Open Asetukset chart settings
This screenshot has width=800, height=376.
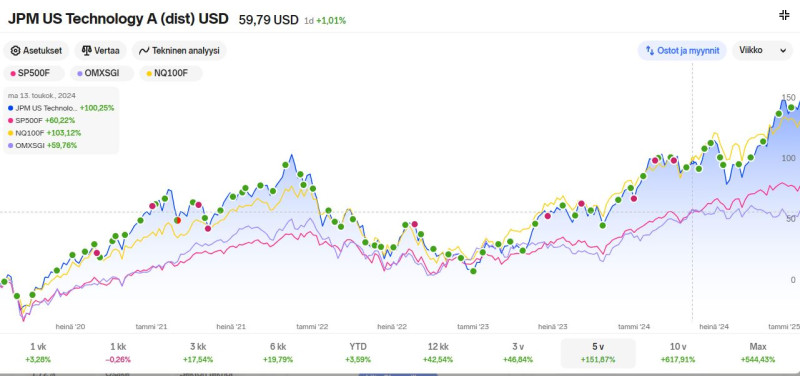point(36,51)
